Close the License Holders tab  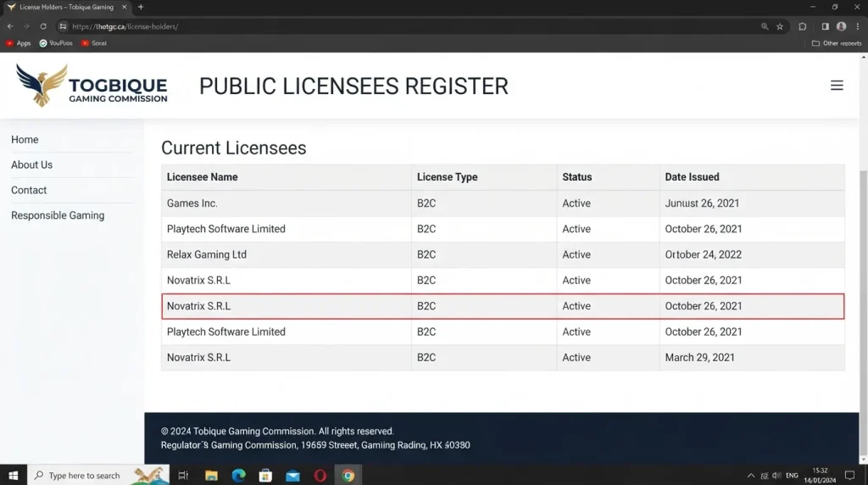coord(124,7)
